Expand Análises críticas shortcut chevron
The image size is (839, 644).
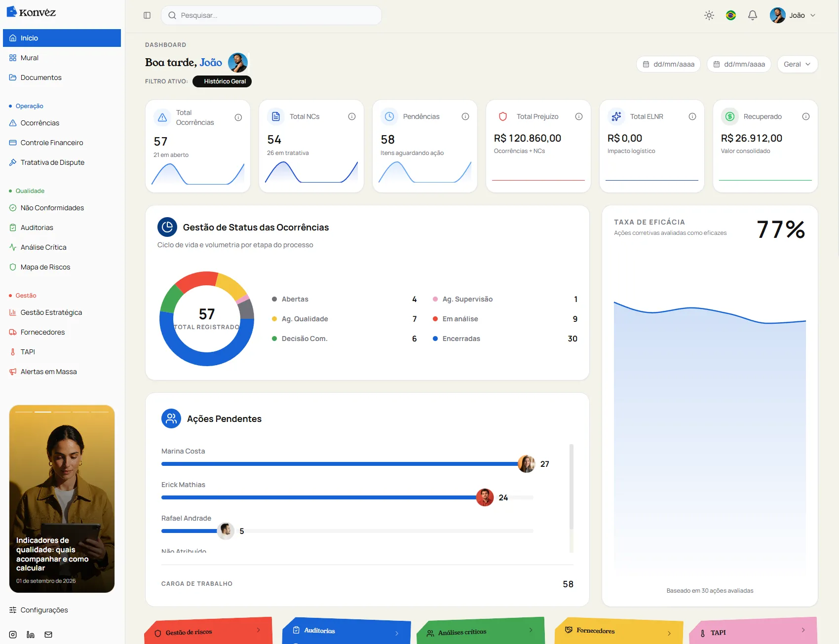pos(531,630)
